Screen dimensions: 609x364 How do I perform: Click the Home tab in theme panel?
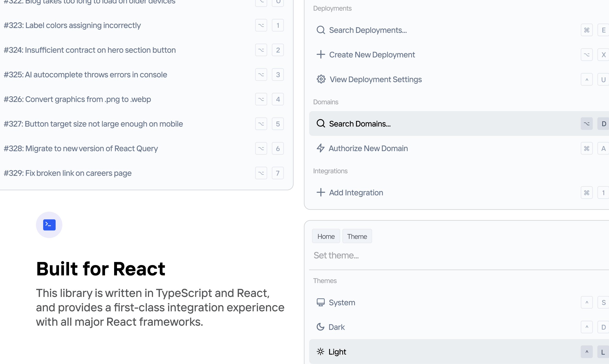pos(326,236)
